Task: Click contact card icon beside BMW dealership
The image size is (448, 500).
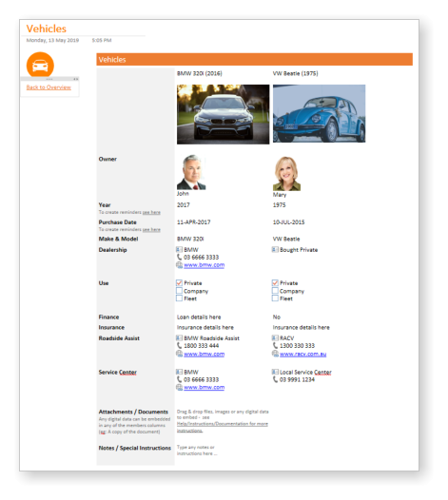Action: point(180,249)
